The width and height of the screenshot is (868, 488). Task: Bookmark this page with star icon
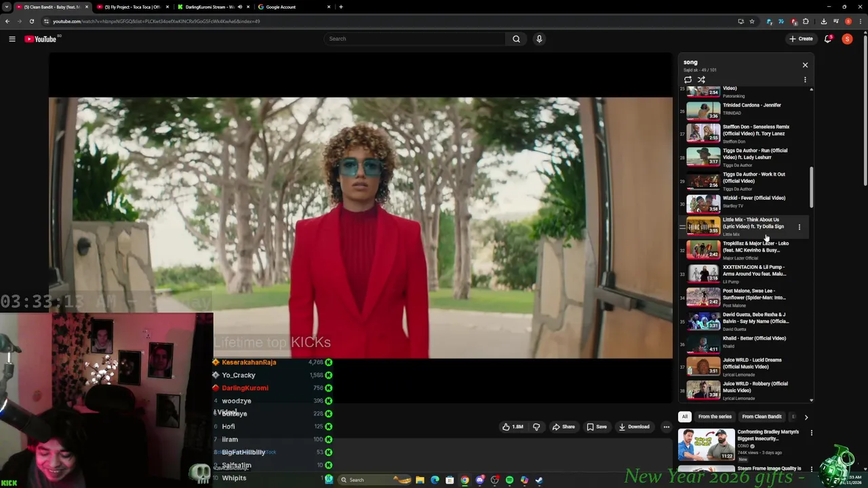751,21
